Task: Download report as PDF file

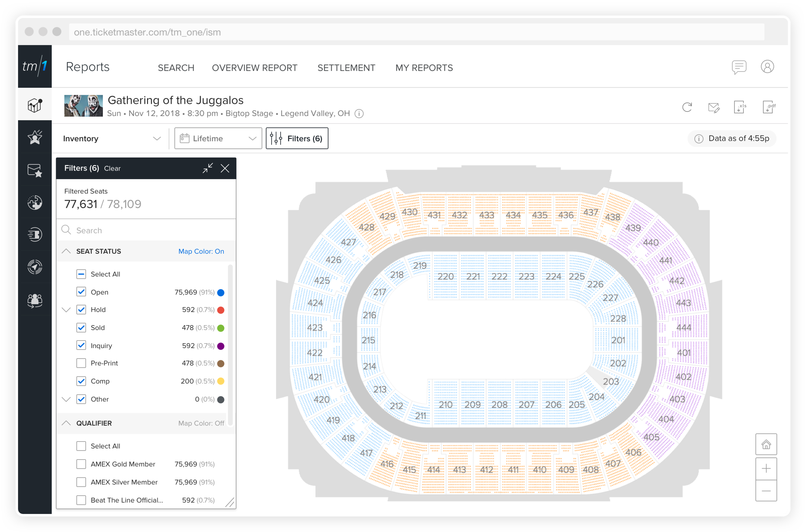Action: [769, 107]
